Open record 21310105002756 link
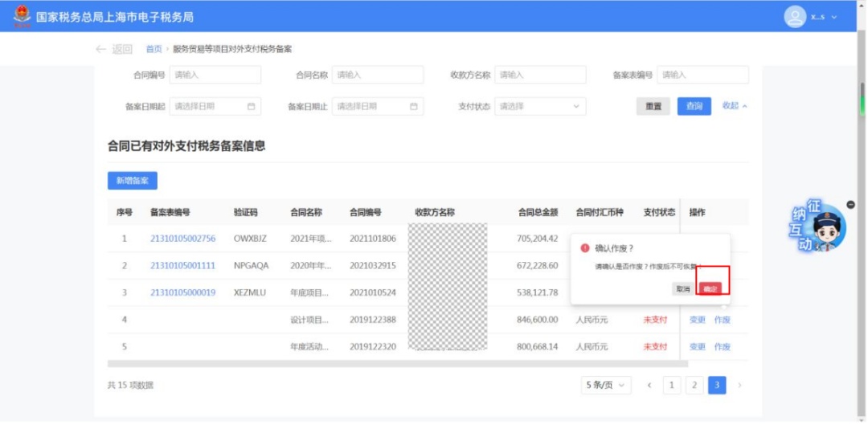Viewport: 868px width, 425px height. 182,239
